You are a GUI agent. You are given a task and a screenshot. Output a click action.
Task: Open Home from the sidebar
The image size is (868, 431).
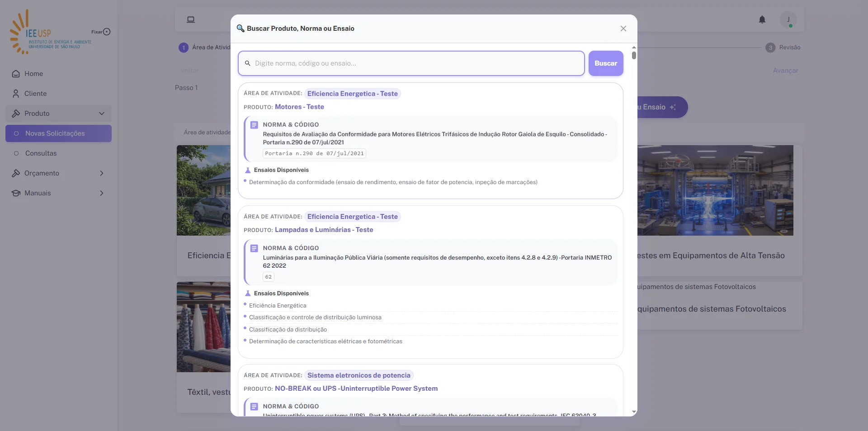(x=58, y=74)
